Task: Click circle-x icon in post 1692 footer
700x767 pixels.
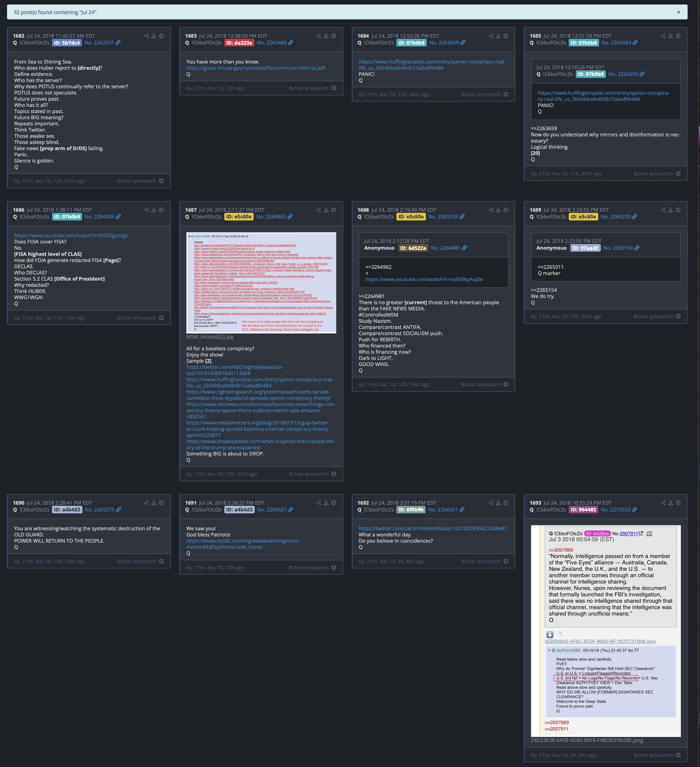Action: (x=505, y=561)
